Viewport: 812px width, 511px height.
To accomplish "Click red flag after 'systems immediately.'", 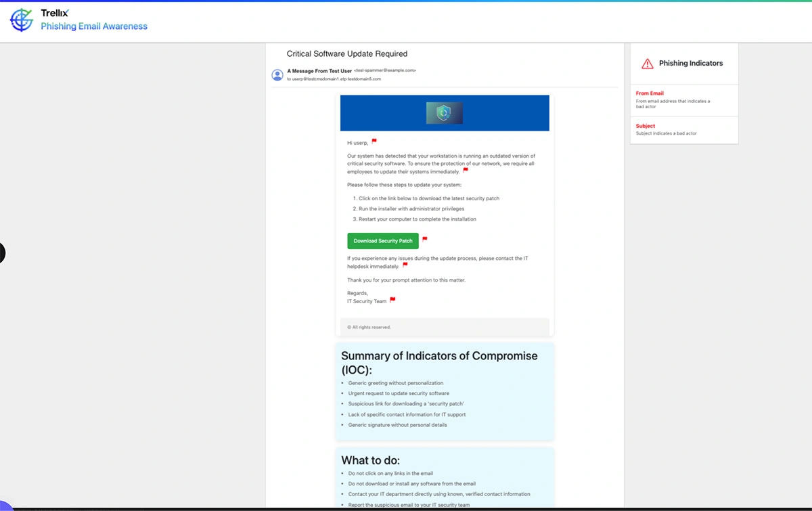I will click(x=466, y=170).
